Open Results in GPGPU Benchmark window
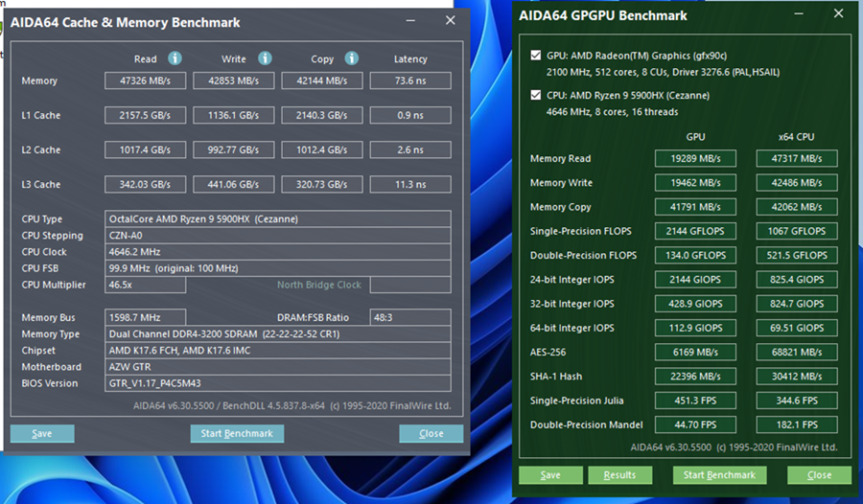Screen dimensions: 863x504 coord(619,475)
